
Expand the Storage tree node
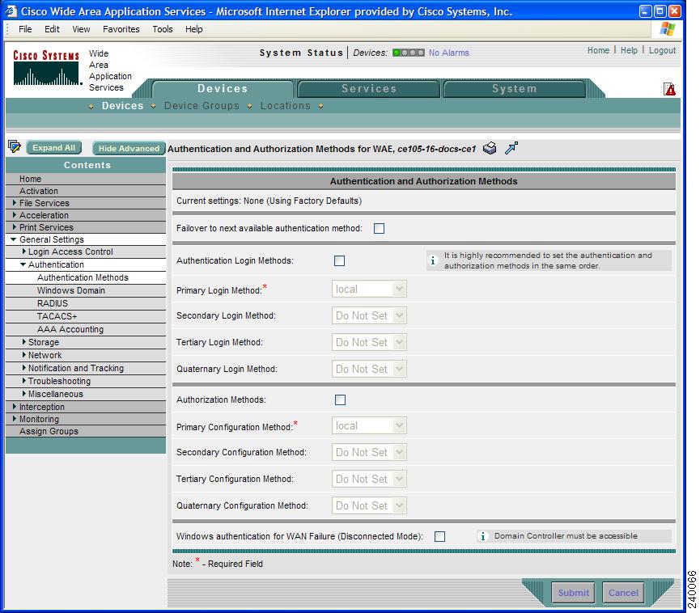tap(23, 342)
